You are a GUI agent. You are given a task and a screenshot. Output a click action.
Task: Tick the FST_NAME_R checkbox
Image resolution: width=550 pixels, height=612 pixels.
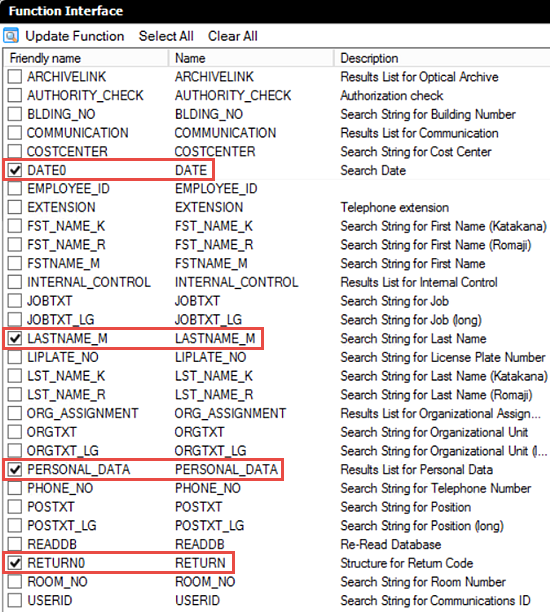pos(15,245)
